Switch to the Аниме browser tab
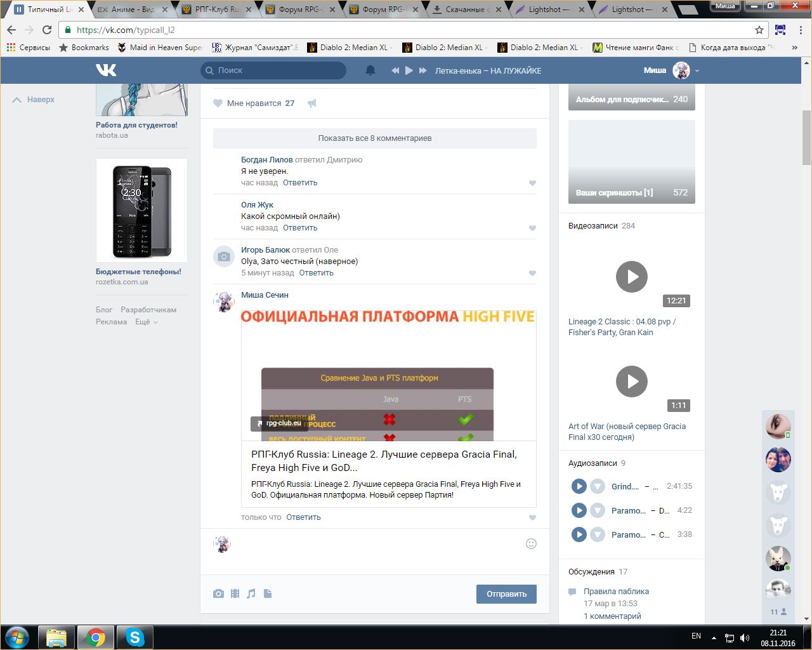Viewport: 812px width, 650px height. pos(133,10)
